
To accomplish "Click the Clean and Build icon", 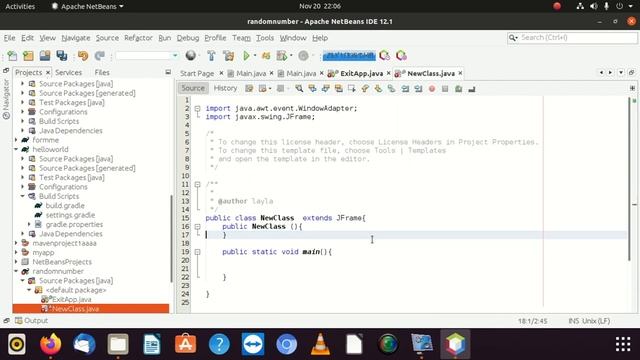I will pyautogui.click(x=229, y=56).
